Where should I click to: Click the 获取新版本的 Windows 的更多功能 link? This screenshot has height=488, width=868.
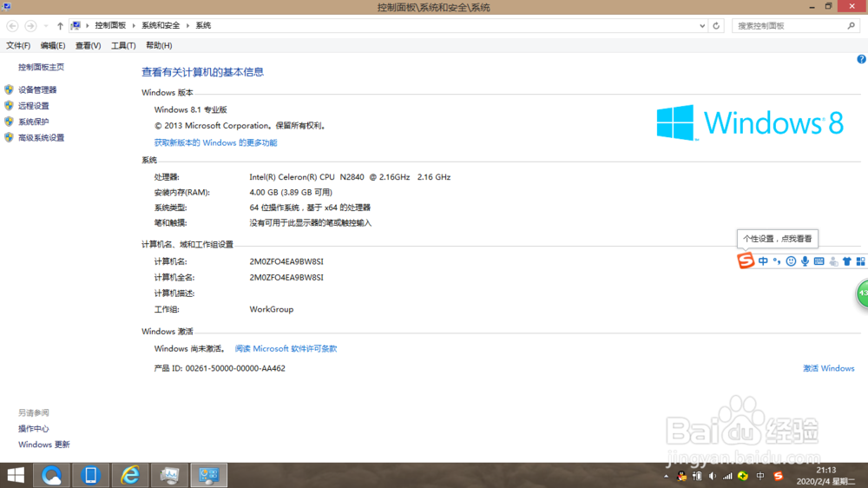point(215,143)
